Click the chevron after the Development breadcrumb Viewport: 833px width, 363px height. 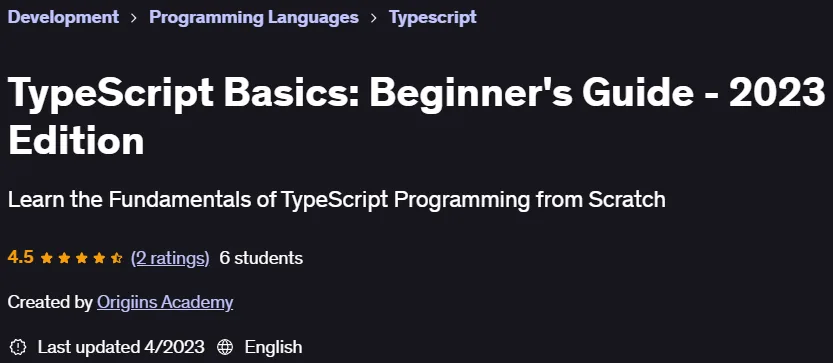[134, 18]
